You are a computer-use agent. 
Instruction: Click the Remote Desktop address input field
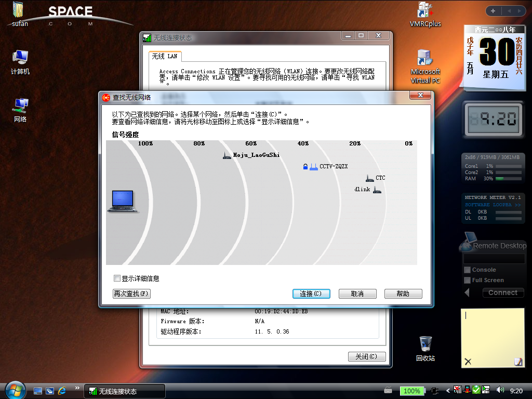pos(494,259)
